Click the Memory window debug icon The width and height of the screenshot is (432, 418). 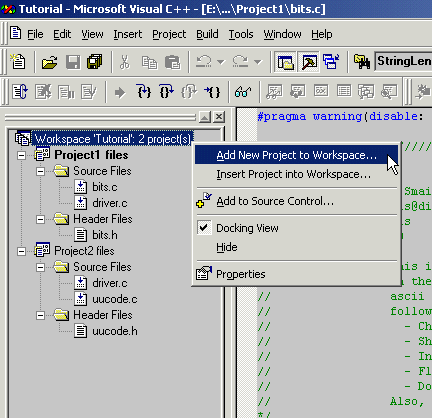[x=344, y=91]
